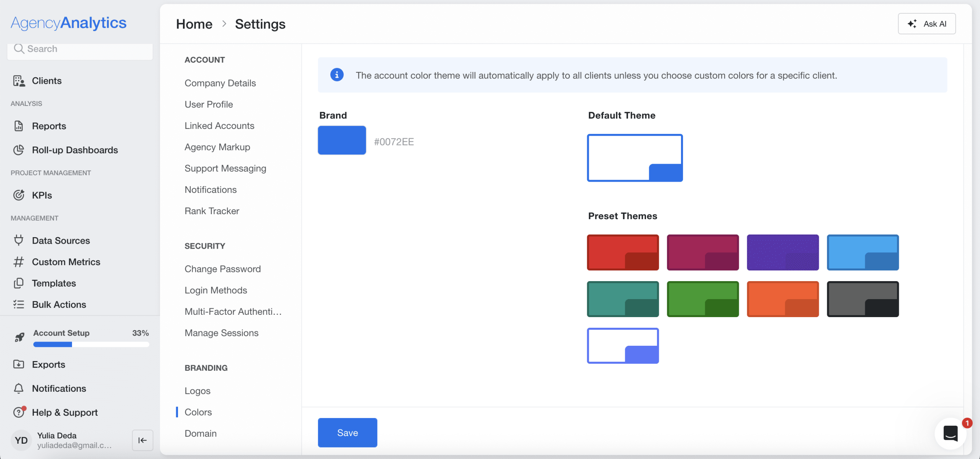Open Custom Metrics page

click(66, 262)
